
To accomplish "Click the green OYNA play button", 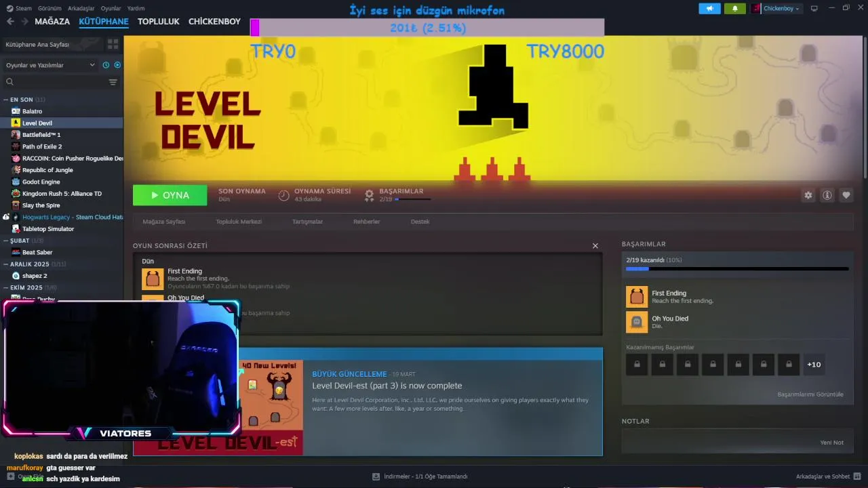I will [170, 195].
